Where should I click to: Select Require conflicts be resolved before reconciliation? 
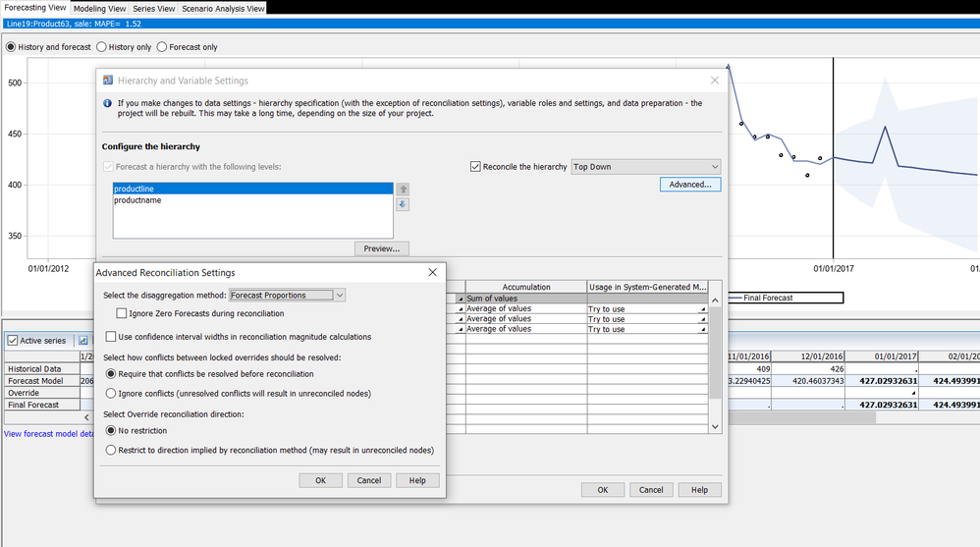[111, 374]
